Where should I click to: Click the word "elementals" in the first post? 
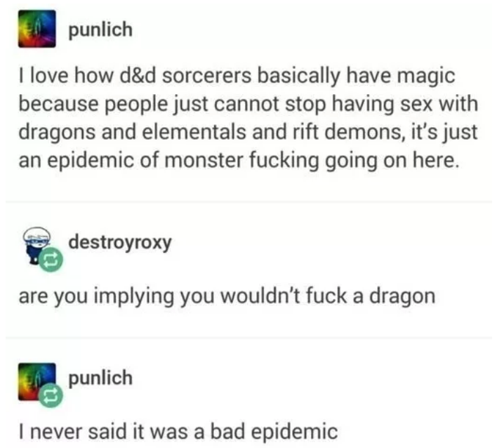coord(194,132)
